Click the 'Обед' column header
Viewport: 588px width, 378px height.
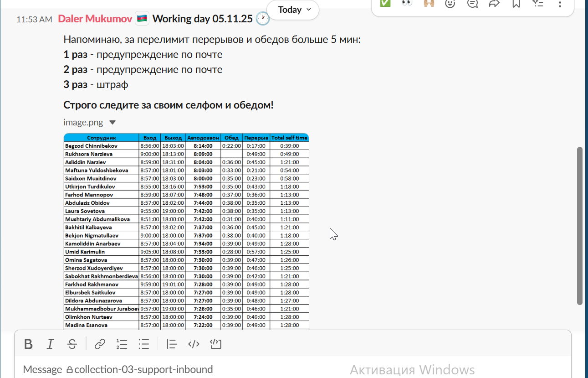(x=231, y=138)
